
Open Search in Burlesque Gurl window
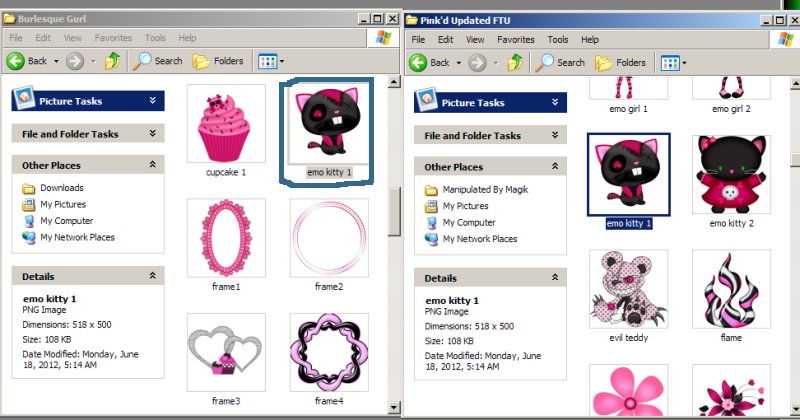coord(158,61)
